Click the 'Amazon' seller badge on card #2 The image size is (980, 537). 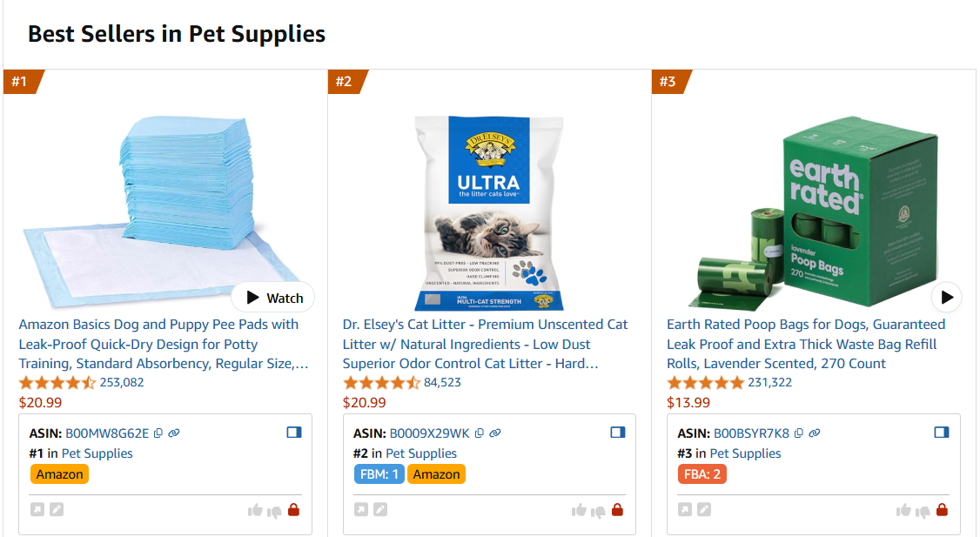[436, 473]
